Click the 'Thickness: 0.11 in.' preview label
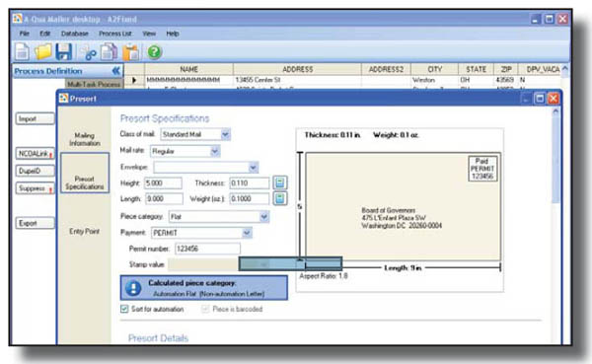Viewport: 592px width, 364px height. (333, 135)
